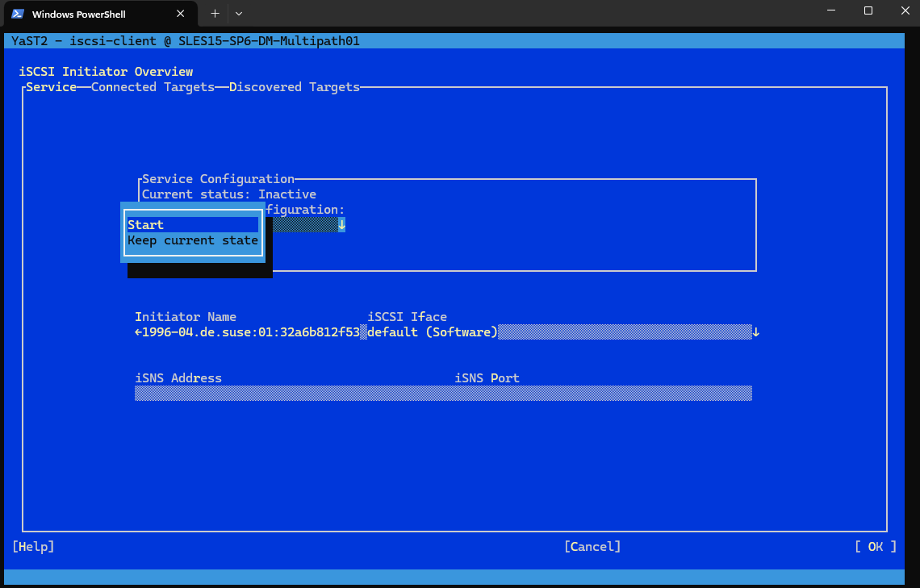This screenshot has width=920, height=588.
Task: Select the default (Software) iface combo box
Action: coord(560,332)
